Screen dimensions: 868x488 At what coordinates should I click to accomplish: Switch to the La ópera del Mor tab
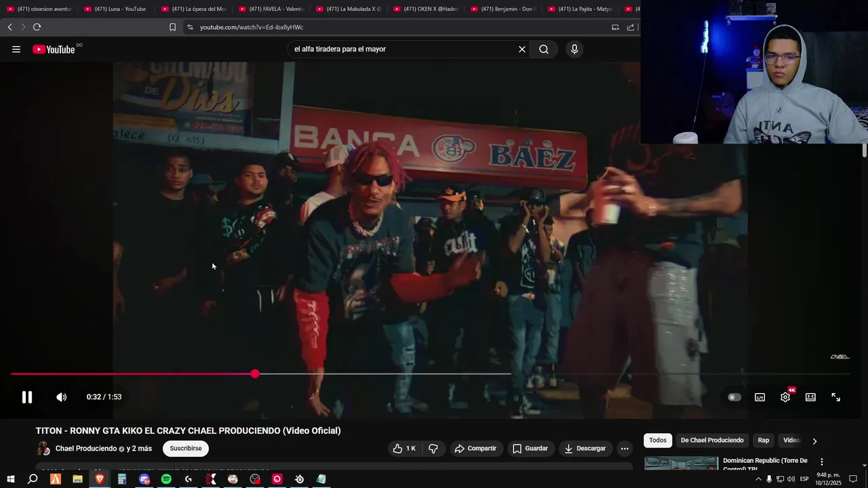pos(194,9)
